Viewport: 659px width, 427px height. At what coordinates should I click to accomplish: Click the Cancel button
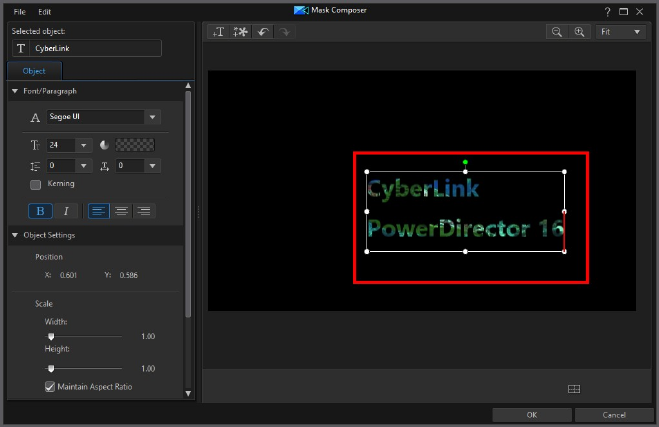(614, 415)
